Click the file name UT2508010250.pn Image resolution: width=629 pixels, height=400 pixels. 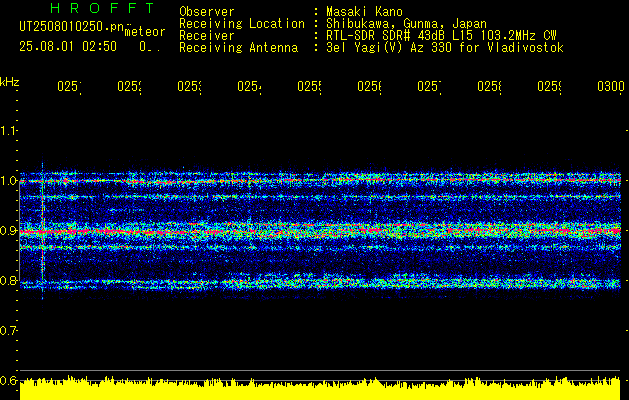pos(71,26)
